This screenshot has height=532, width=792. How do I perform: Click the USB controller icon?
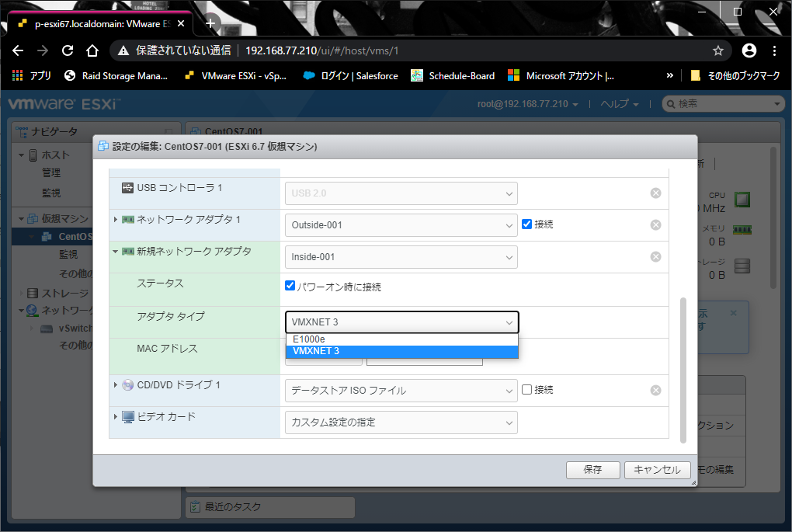(127, 188)
